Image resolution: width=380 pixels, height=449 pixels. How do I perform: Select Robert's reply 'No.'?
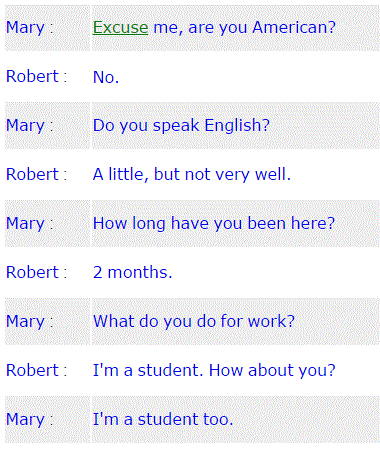pyautogui.click(x=106, y=77)
